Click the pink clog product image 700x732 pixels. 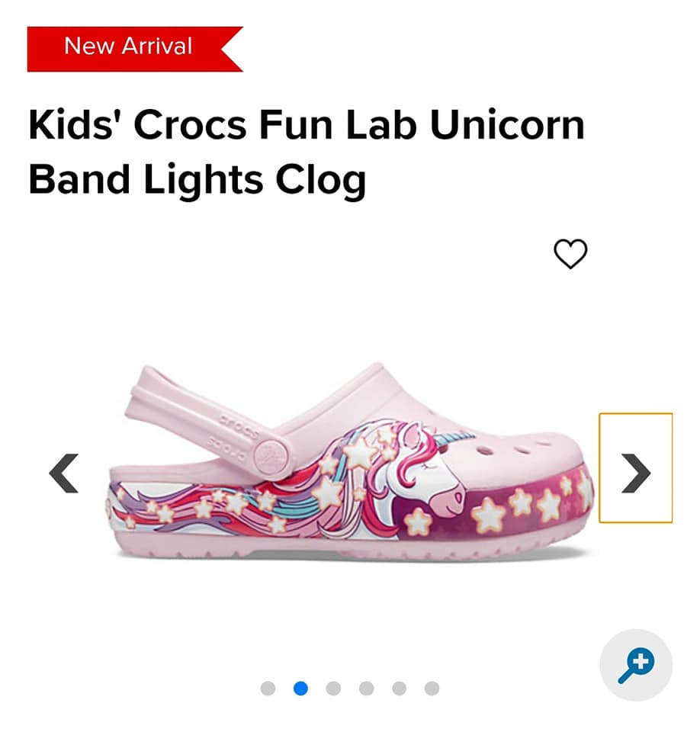point(352,461)
